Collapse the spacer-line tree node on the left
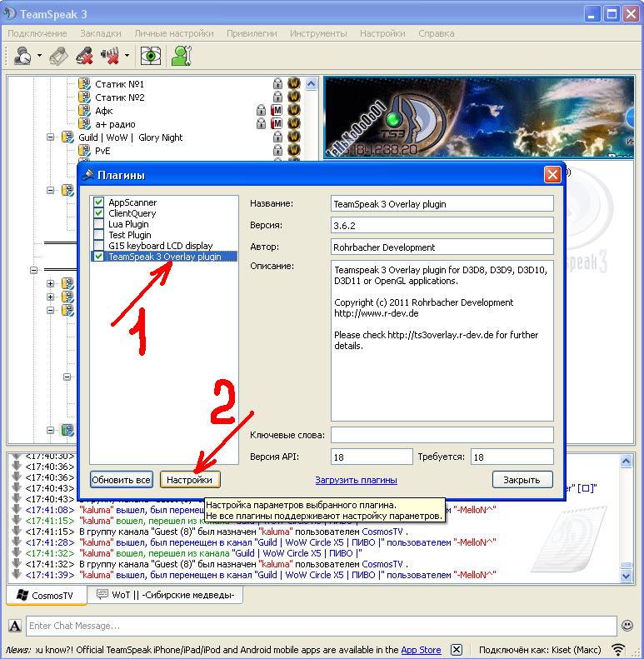Image resolution: width=644 pixels, height=659 pixels. (x=33, y=270)
